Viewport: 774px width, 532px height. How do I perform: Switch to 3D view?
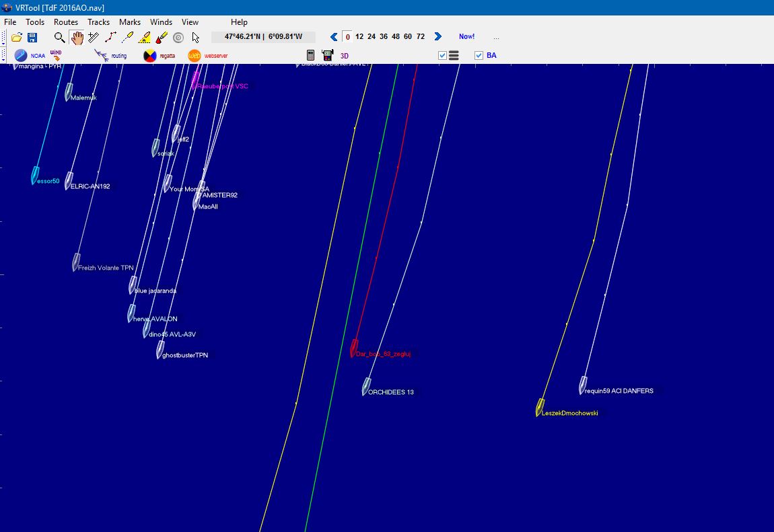click(345, 56)
